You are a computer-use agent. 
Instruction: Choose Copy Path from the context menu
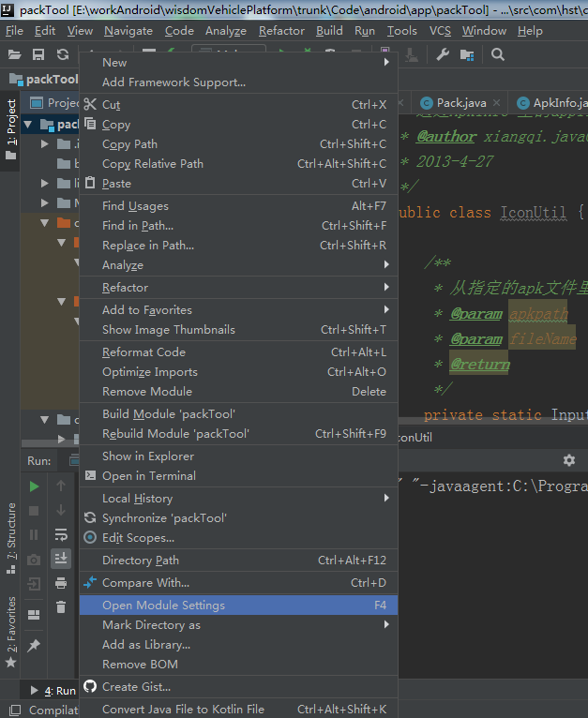tap(238, 144)
